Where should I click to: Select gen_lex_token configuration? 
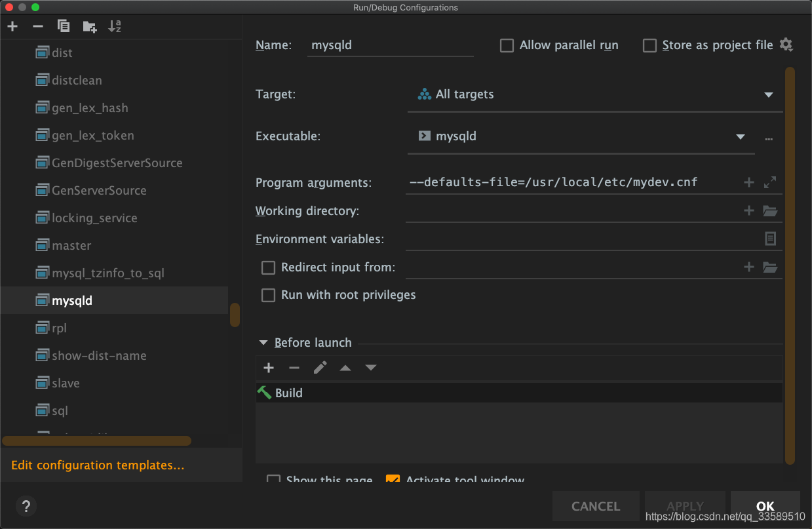click(x=93, y=135)
